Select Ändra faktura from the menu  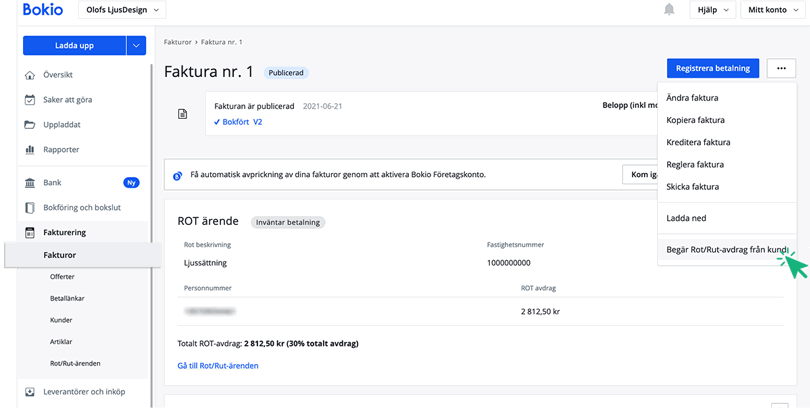(x=692, y=98)
